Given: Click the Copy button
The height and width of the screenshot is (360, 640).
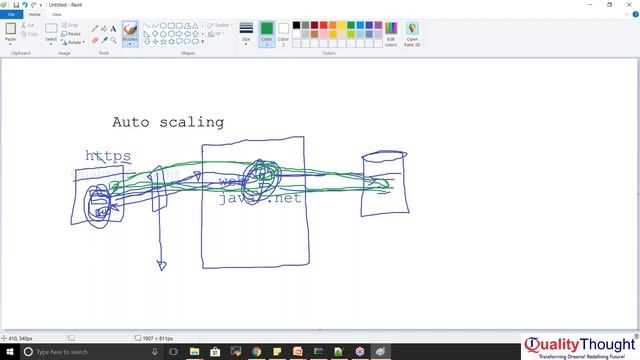Looking at the screenshot, I should (x=29, y=34).
